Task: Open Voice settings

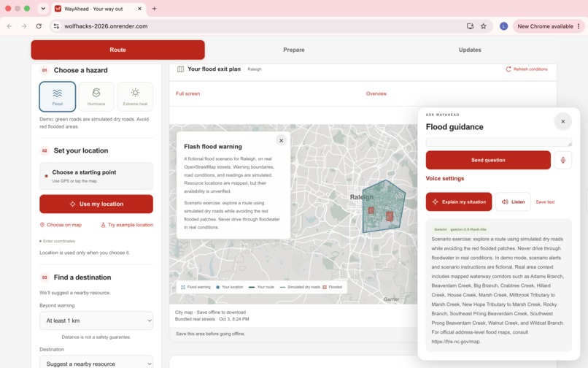Action: 445,178
